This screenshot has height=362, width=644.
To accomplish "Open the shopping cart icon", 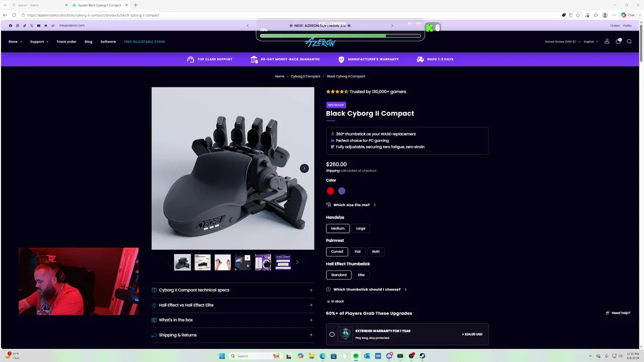I will (x=618, y=41).
